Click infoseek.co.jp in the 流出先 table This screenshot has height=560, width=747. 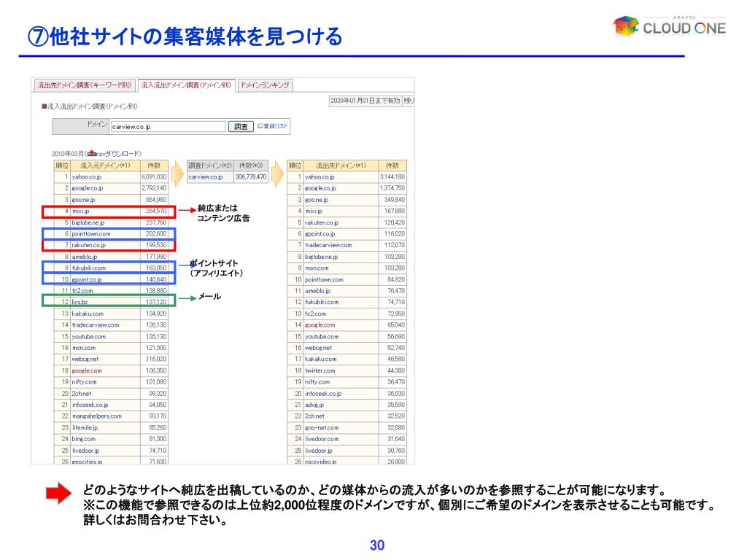[x=323, y=394]
